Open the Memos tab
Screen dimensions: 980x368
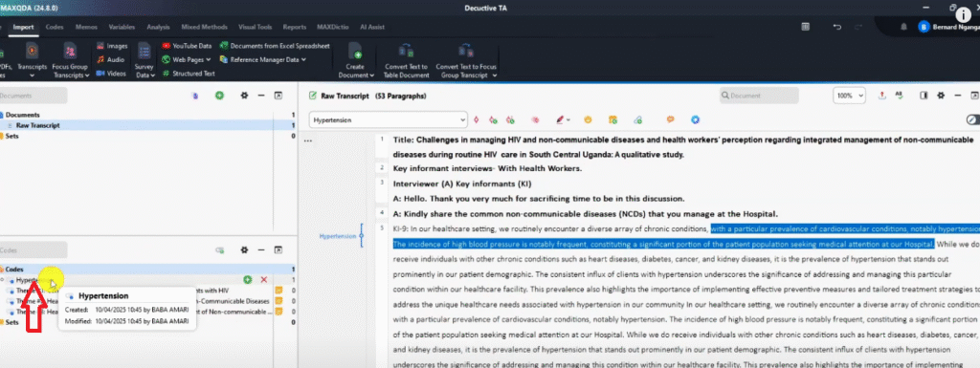(x=85, y=27)
